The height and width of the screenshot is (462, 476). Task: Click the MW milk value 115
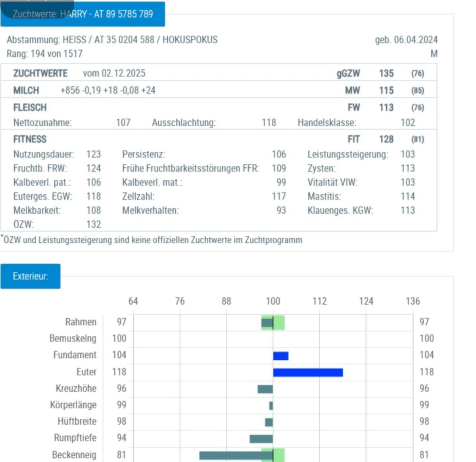coord(386,90)
